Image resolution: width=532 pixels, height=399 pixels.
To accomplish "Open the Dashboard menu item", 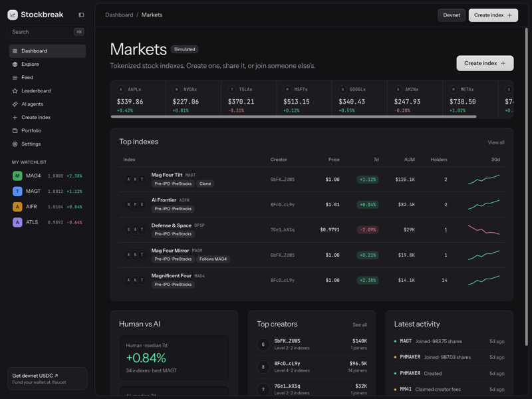I will tap(47, 51).
